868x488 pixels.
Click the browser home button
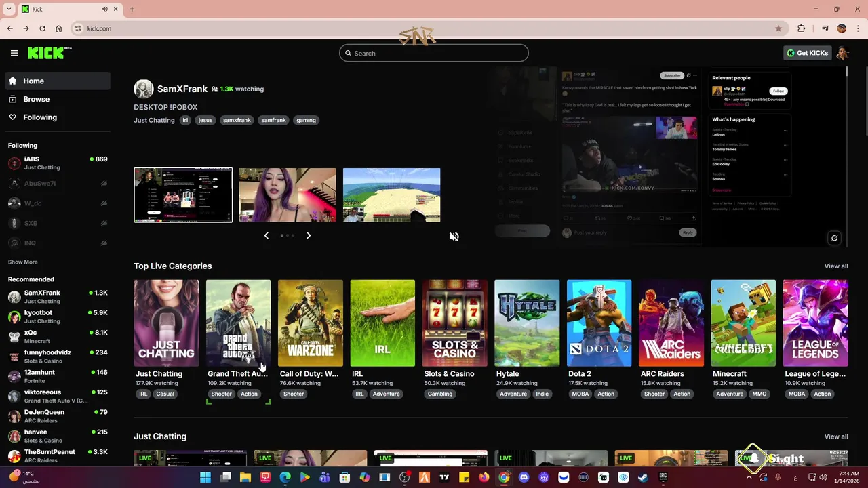(x=59, y=28)
